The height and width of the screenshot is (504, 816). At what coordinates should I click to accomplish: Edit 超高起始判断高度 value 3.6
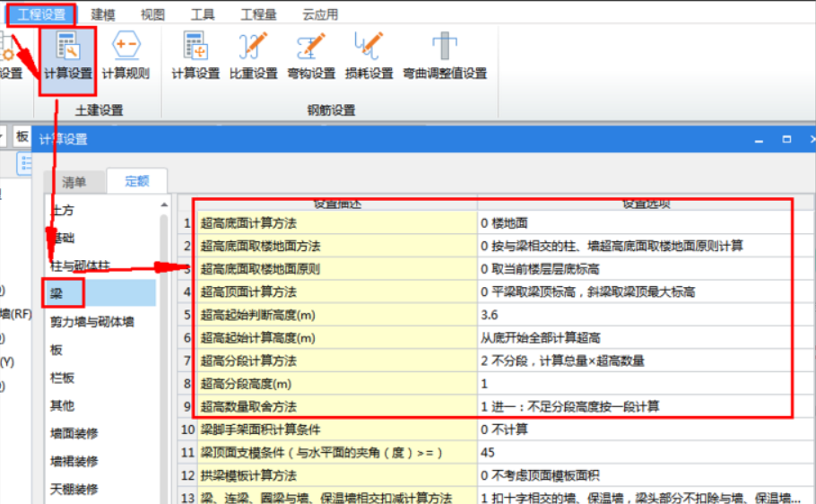pyautogui.click(x=635, y=315)
